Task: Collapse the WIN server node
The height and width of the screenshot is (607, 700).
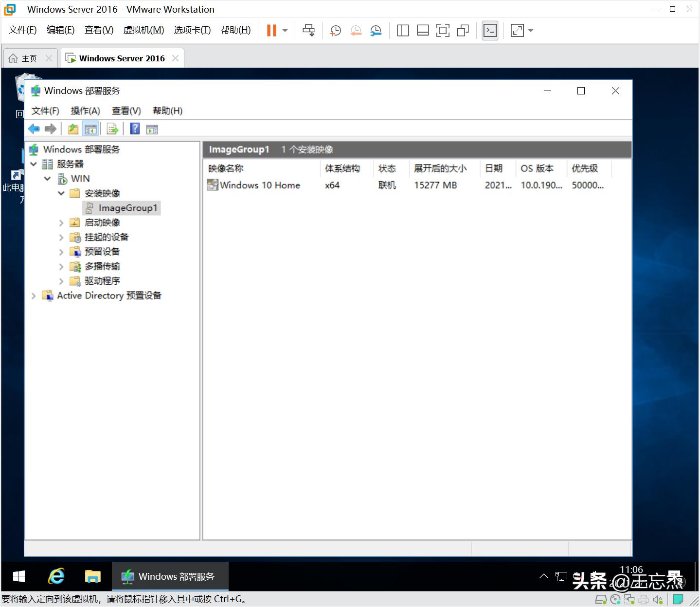Action: point(47,179)
